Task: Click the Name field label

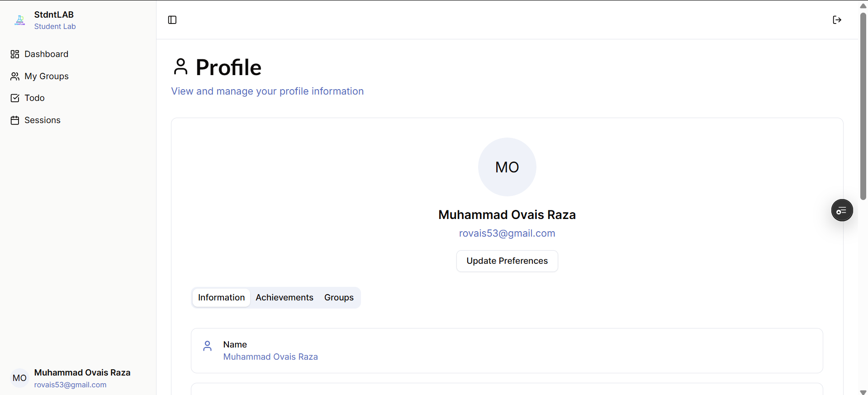Action: tap(235, 345)
